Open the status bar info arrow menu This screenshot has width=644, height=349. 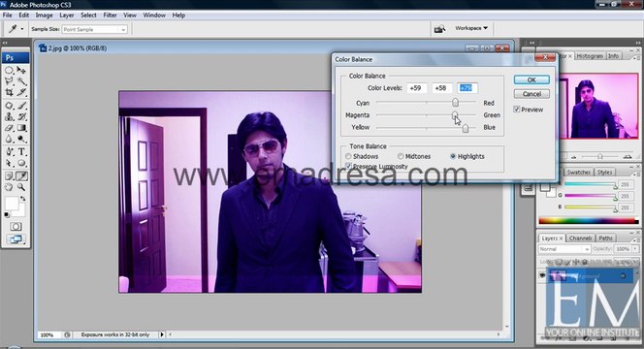pos(162,334)
